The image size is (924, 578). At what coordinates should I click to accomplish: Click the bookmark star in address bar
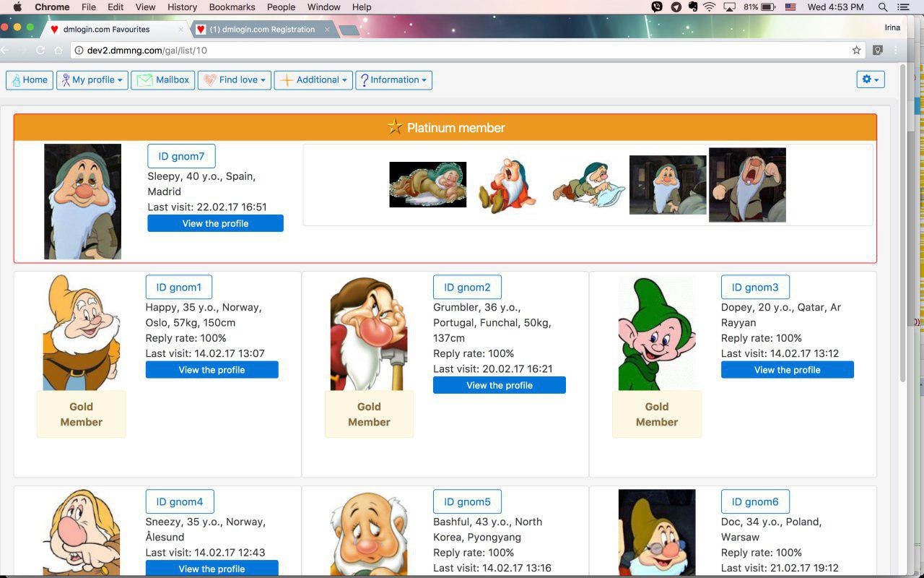[857, 51]
